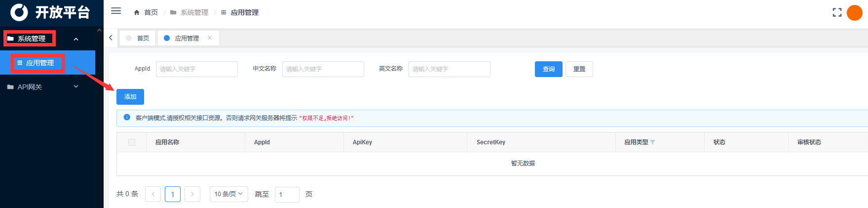Click the 应用类型 column header text
The width and height of the screenshot is (868, 208).
pos(636,142)
